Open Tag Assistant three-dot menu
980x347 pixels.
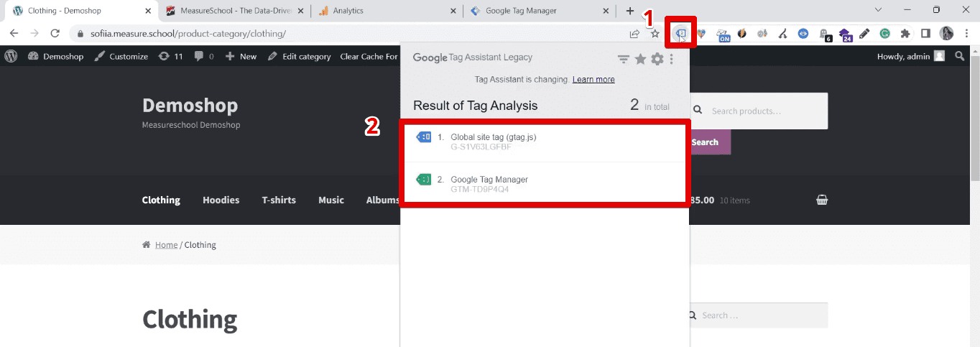click(x=672, y=59)
